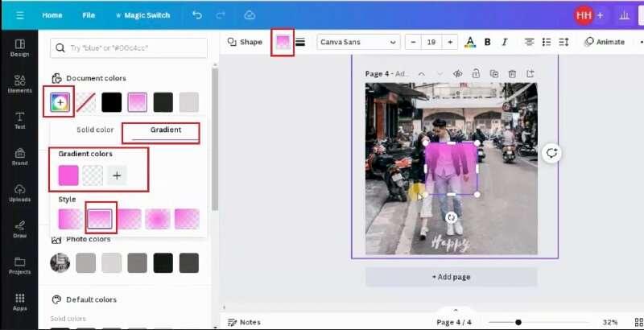Open border style options icon

[300, 42]
